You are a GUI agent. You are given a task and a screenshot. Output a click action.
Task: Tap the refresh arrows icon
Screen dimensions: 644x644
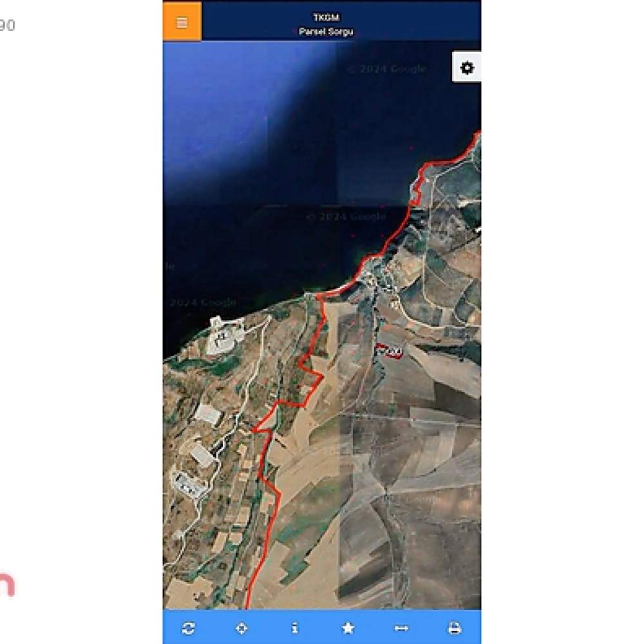click(x=188, y=628)
